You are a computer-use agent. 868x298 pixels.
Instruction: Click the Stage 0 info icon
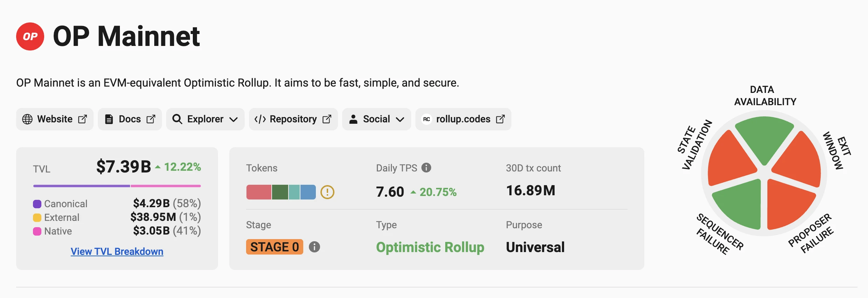314,247
